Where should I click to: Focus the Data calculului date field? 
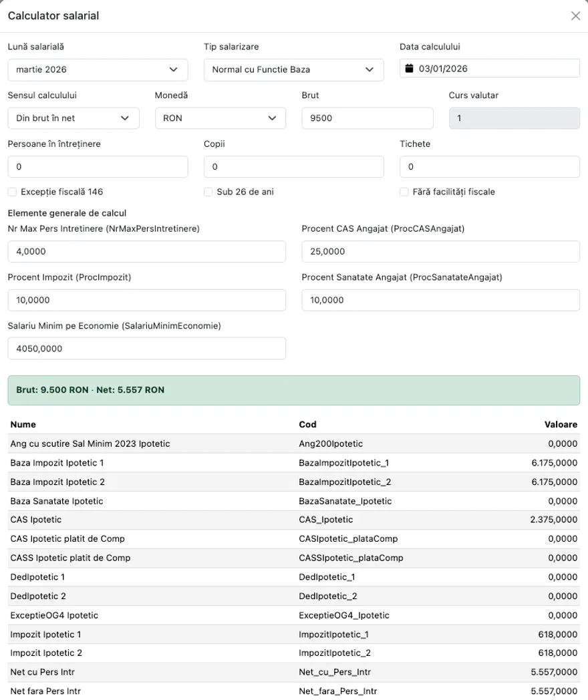coord(490,69)
